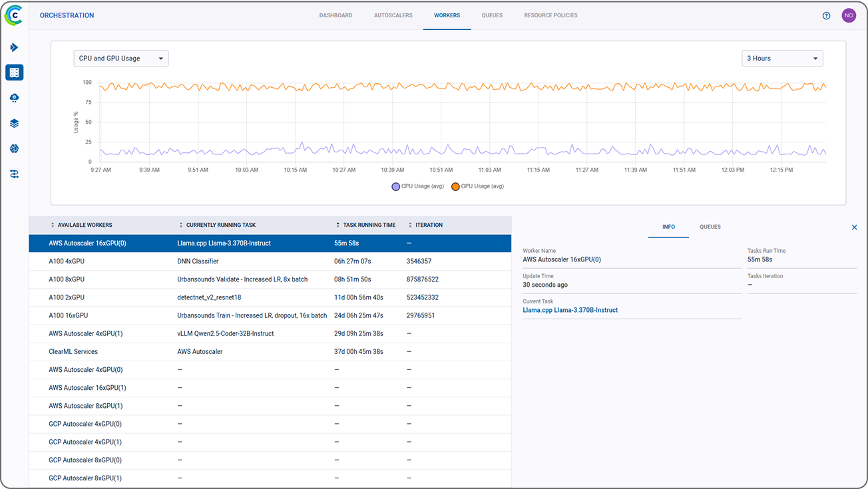Toggle the CPU Usage (avg) legend entry
868x489 pixels.
tap(417, 186)
